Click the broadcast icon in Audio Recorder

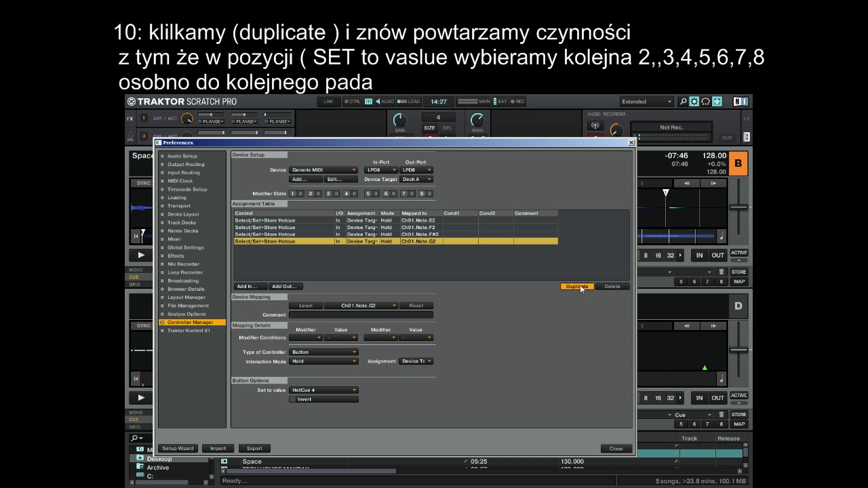coord(595,125)
